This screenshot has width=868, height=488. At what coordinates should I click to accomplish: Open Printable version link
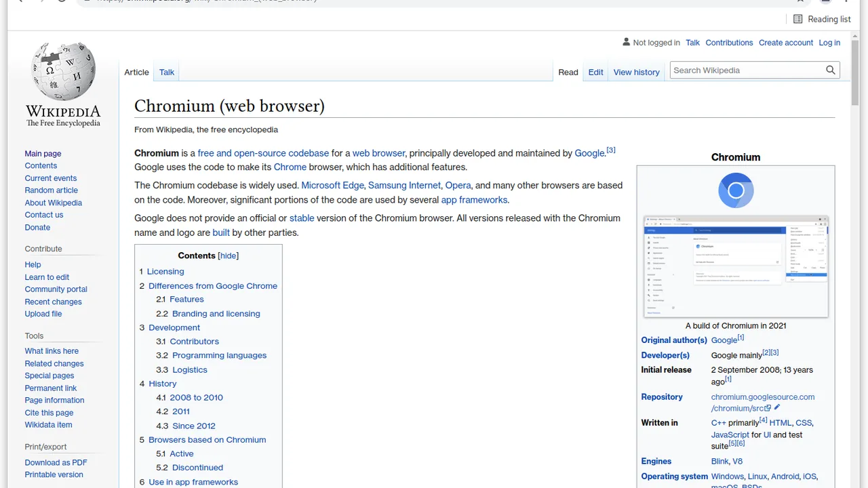(54, 475)
